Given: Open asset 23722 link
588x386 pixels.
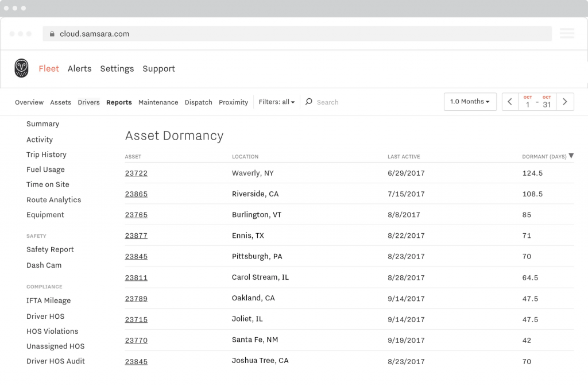Looking at the screenshot, I should tap(136, 173).
